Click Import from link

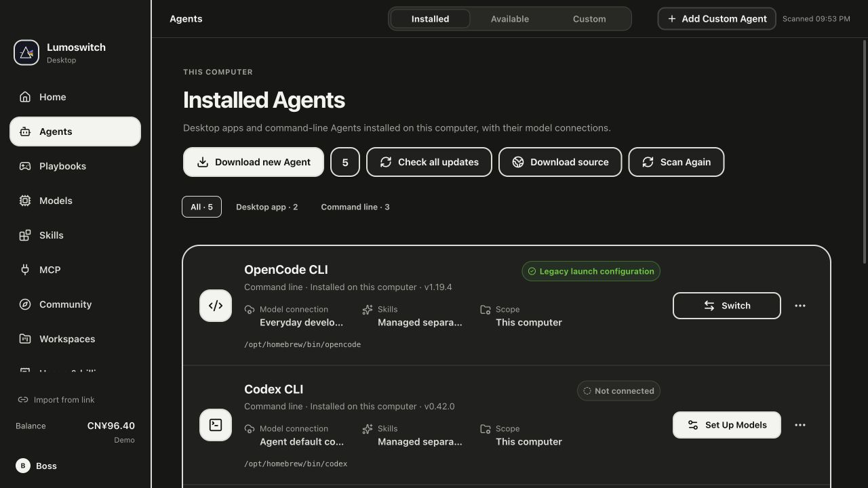click(x=56, y=400)
